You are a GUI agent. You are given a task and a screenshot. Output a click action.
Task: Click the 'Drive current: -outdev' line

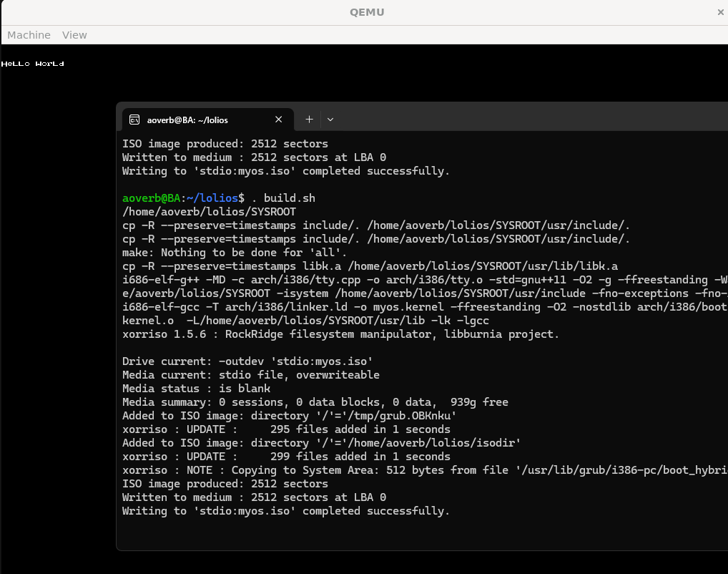247,361
